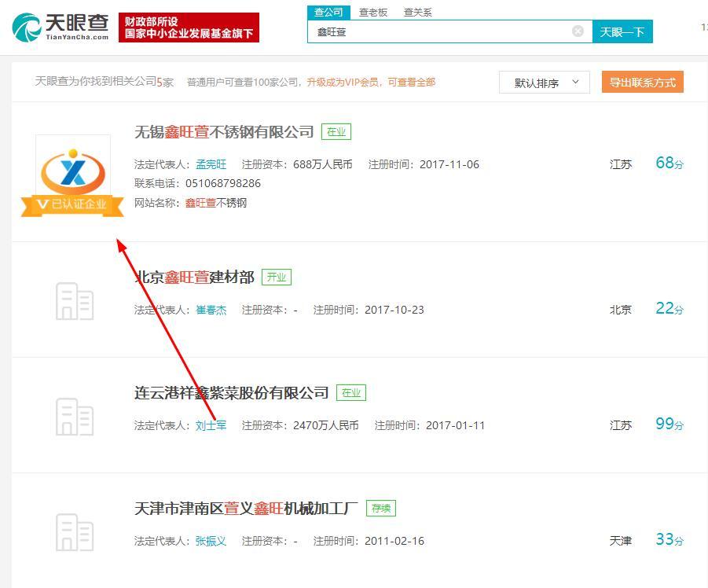The image size is (708, 588).
Task: Click the 北京 region label
Action: click(x=621, y=310)
